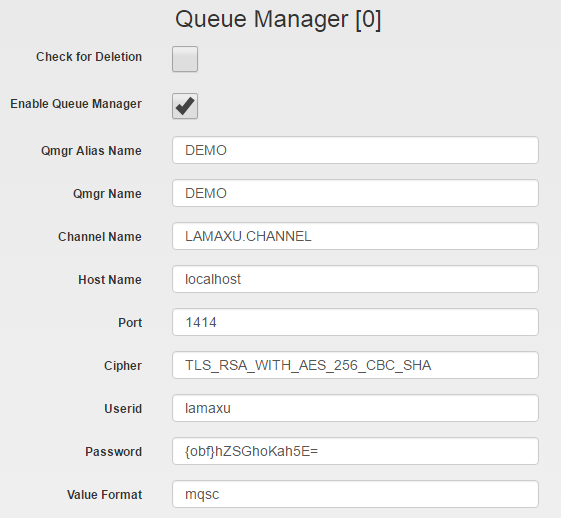Image resolution: width=561 pixels, height=518 pixels.
Task: Click the Cipher input with TLS_RSA_WITH_AES_256_CBC_SHA
Action: pyautogui.click(x=355, y=365)
